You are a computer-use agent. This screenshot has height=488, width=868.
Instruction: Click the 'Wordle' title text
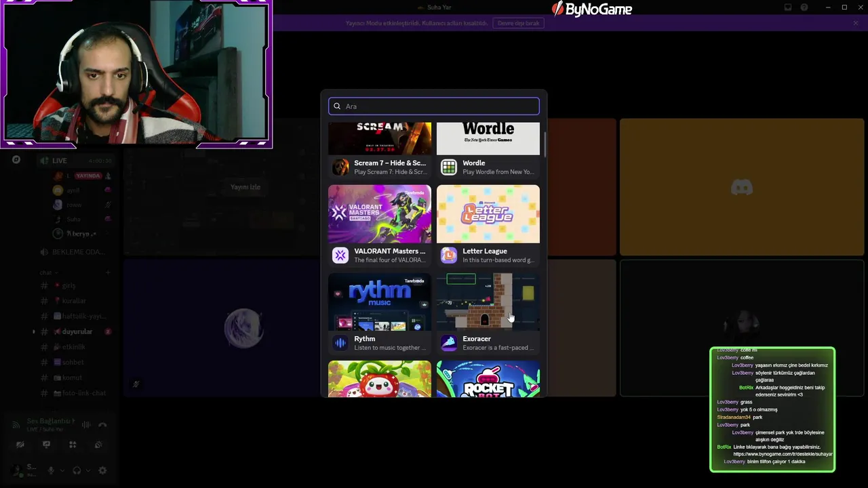474,163
